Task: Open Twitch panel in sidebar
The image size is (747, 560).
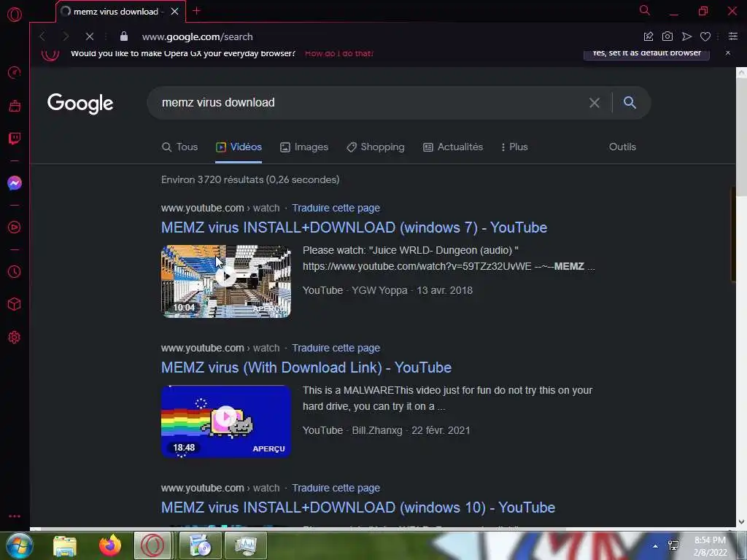Action: pos(15,139)
